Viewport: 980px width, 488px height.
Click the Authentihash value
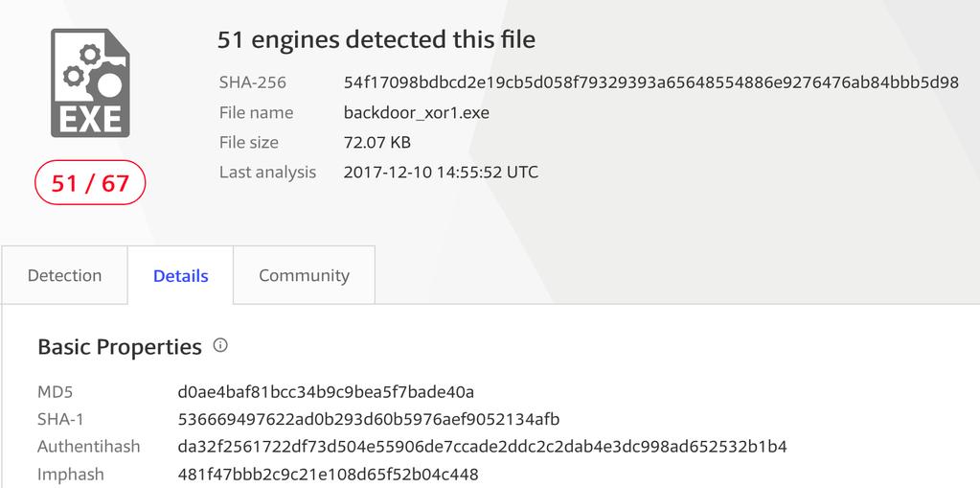tap(483, 447)
